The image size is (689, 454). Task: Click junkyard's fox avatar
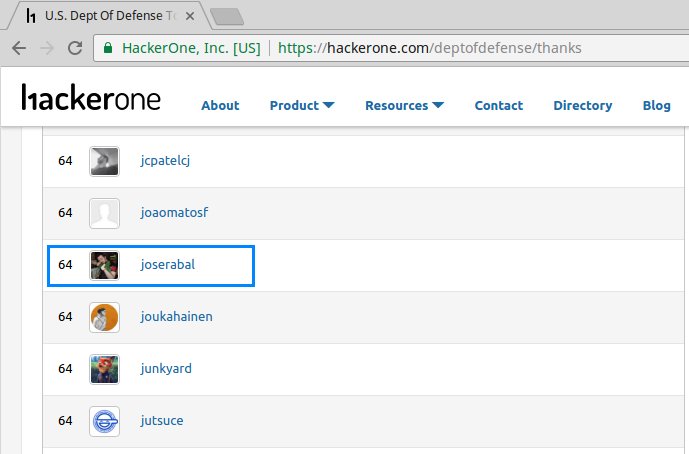[105, 369]
